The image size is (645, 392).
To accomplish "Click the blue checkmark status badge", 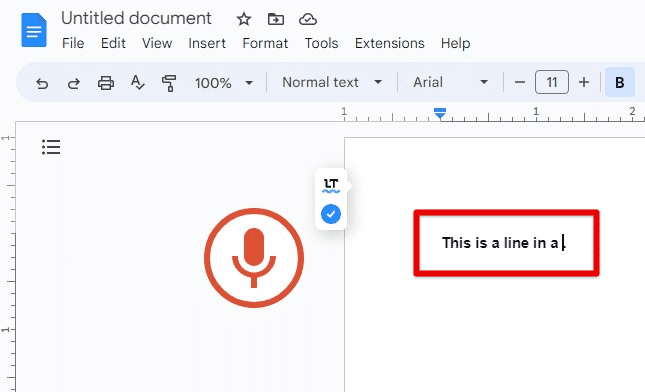I will pos(331,214).
